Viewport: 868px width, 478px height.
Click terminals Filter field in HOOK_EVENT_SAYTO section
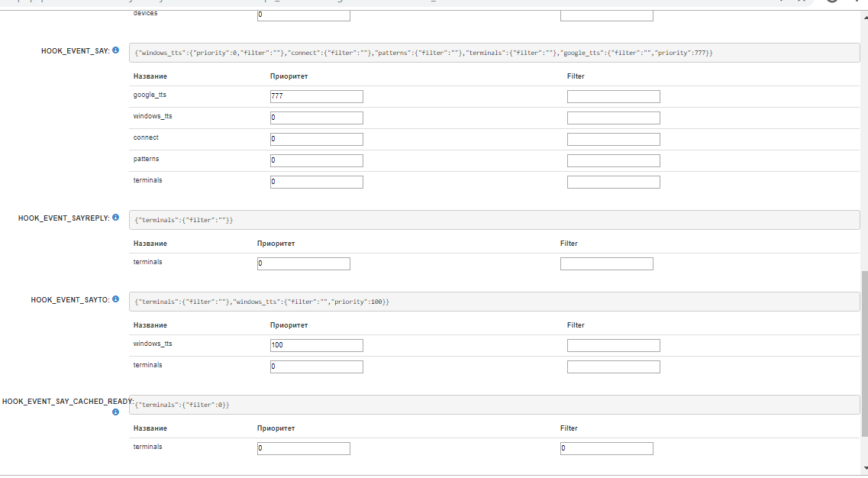coord(613,367)
